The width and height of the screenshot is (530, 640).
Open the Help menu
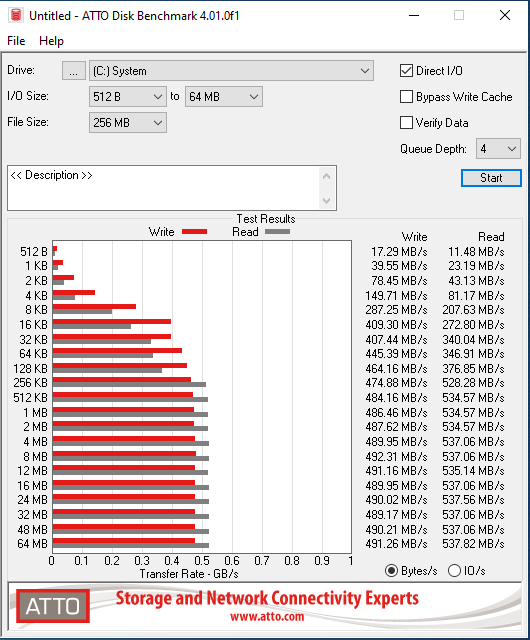51,41
